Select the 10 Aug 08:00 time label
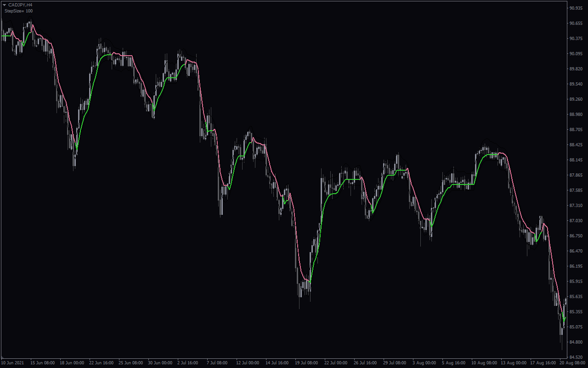Image resolution: width=588 pixels, height=368 pixels. tap(484, 363)
